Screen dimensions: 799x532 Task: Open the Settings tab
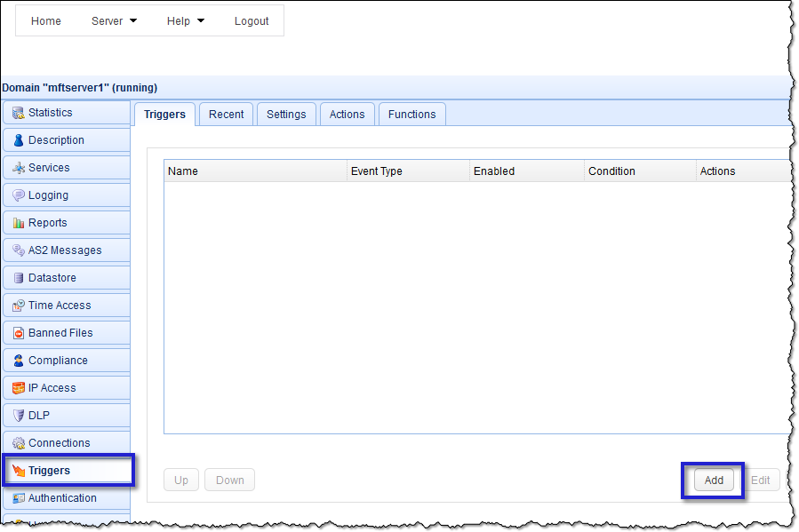pyautogui.click(x=285, y=114)
